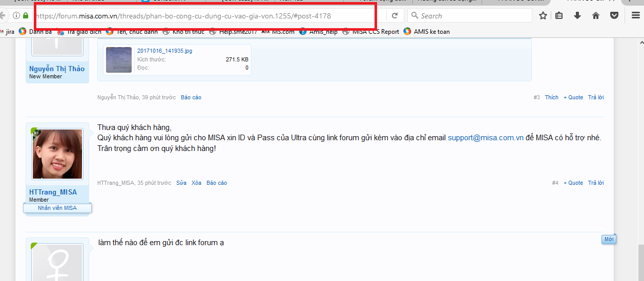
Task: Open permalink #3
Action: (536, 97)
